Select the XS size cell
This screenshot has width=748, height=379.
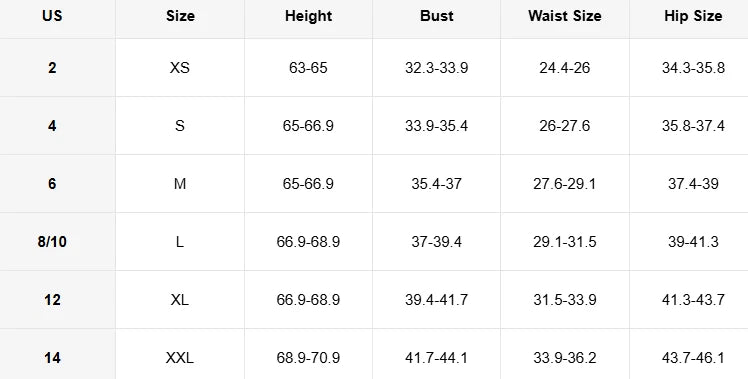tap(180, 68)
